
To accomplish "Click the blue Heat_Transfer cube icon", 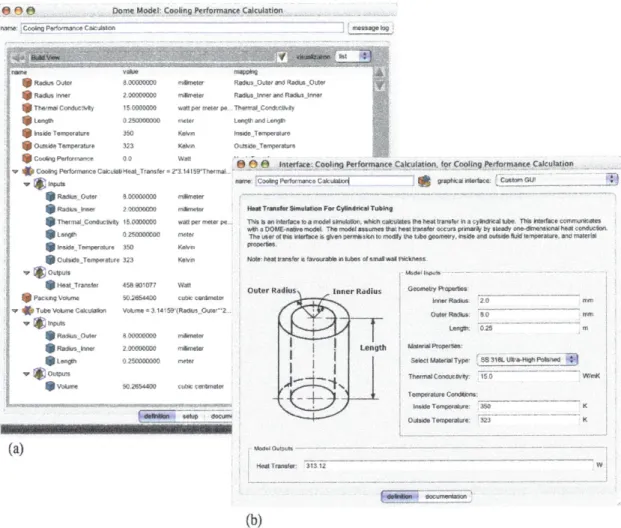I will [x=50, y=285].
